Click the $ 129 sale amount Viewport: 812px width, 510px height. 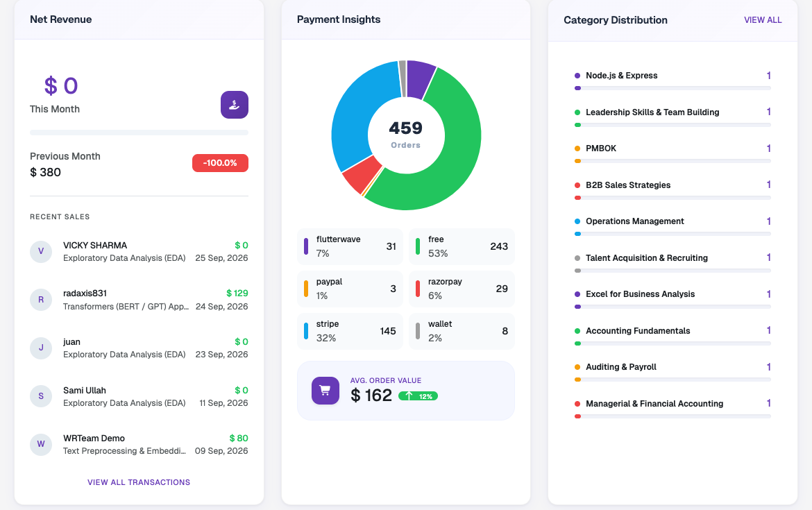point(237,294)
